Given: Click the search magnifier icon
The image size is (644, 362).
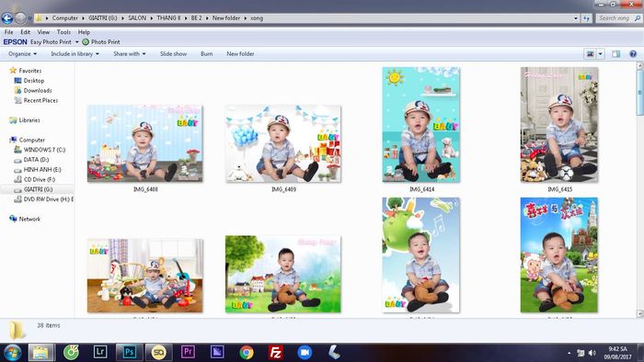Looking at the screenshot, I should pos(638,18).
